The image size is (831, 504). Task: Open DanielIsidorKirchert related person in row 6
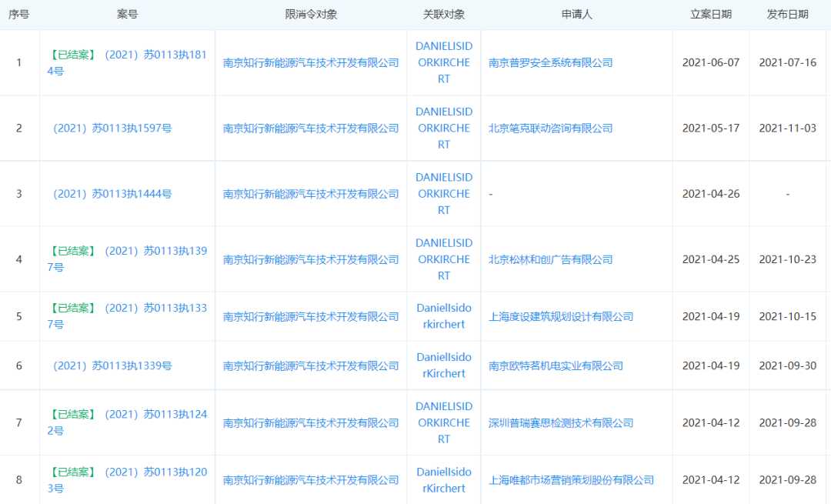(x=444, y=365)
